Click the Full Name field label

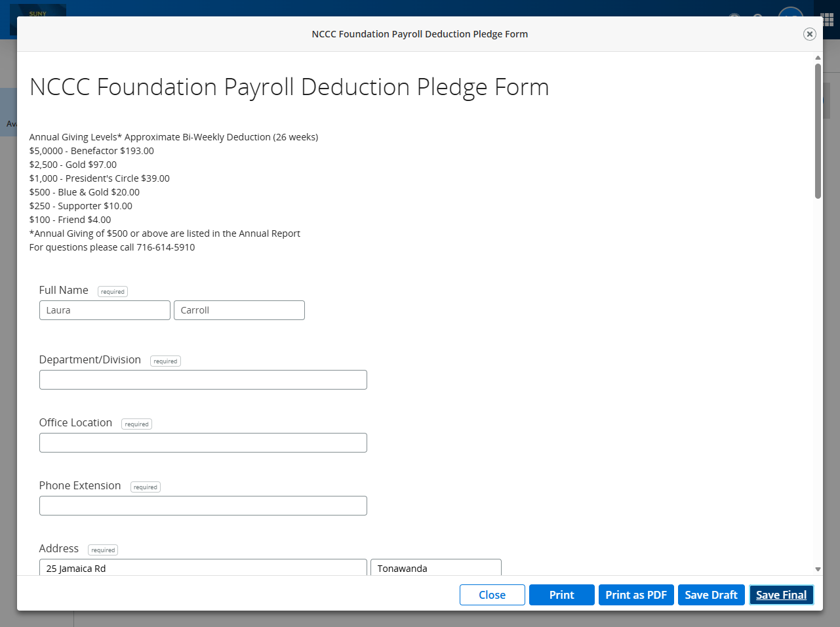[64, 290]
